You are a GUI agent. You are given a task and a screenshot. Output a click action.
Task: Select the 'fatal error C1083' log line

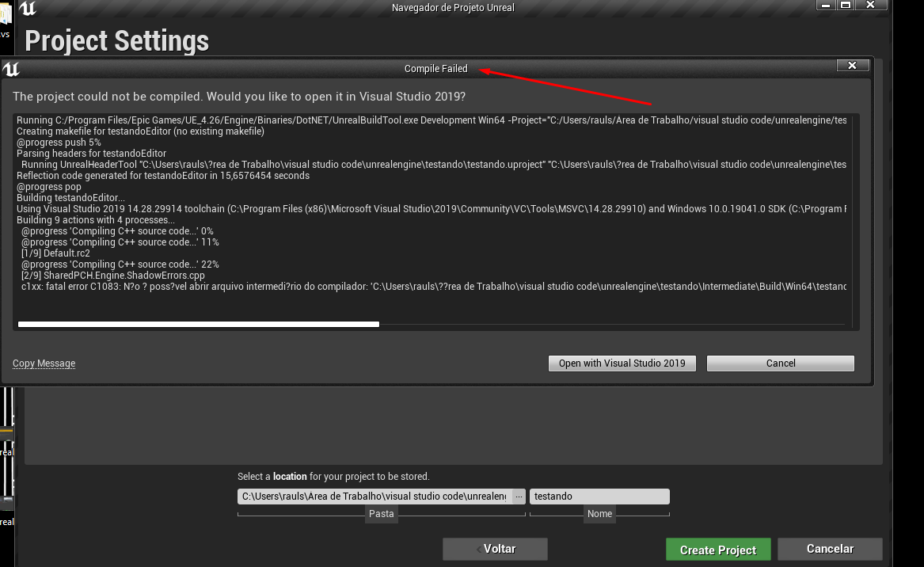point(433,287)
